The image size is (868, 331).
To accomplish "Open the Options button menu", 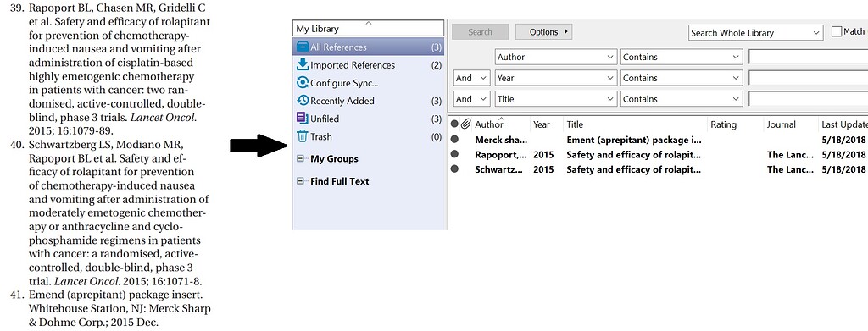I will point(543,32).
